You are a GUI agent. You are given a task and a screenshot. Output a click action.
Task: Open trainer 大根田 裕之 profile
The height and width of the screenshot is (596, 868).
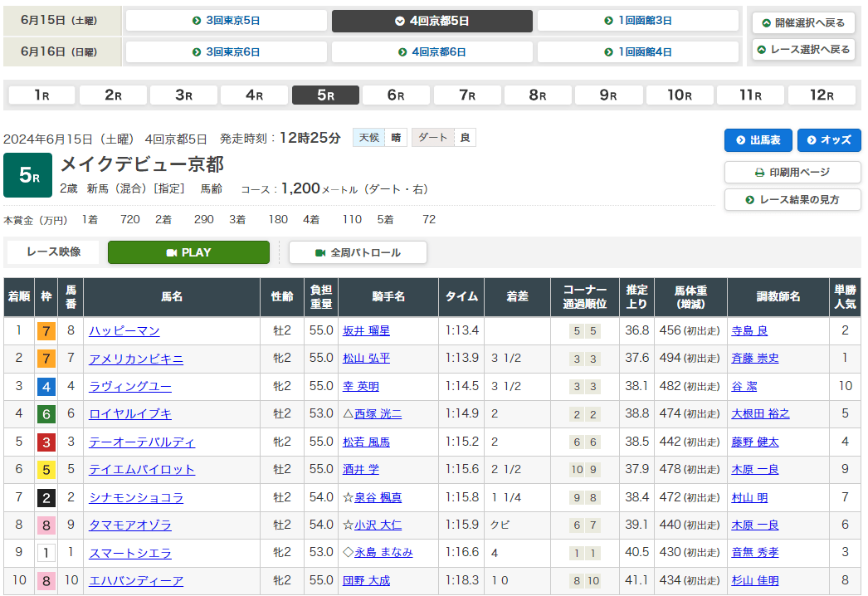point(759,413)
